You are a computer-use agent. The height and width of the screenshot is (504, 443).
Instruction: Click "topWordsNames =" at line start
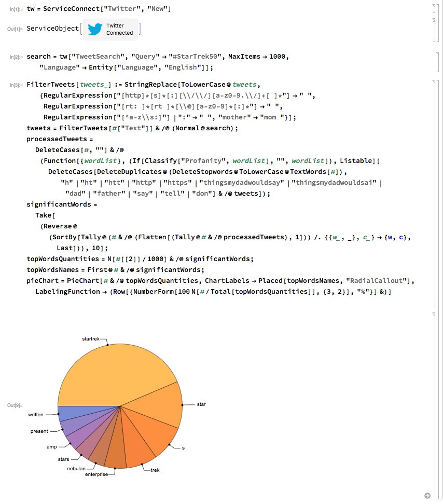pos(56,270)
